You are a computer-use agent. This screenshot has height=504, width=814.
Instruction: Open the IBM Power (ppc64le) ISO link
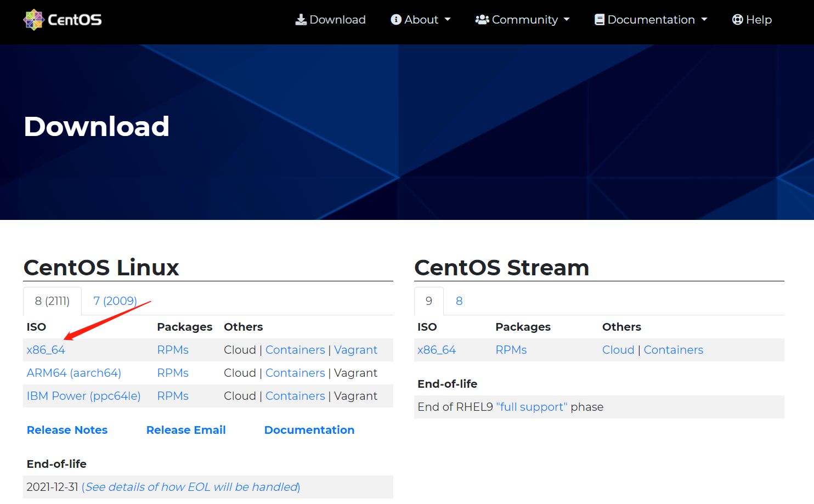click(84, 396)
